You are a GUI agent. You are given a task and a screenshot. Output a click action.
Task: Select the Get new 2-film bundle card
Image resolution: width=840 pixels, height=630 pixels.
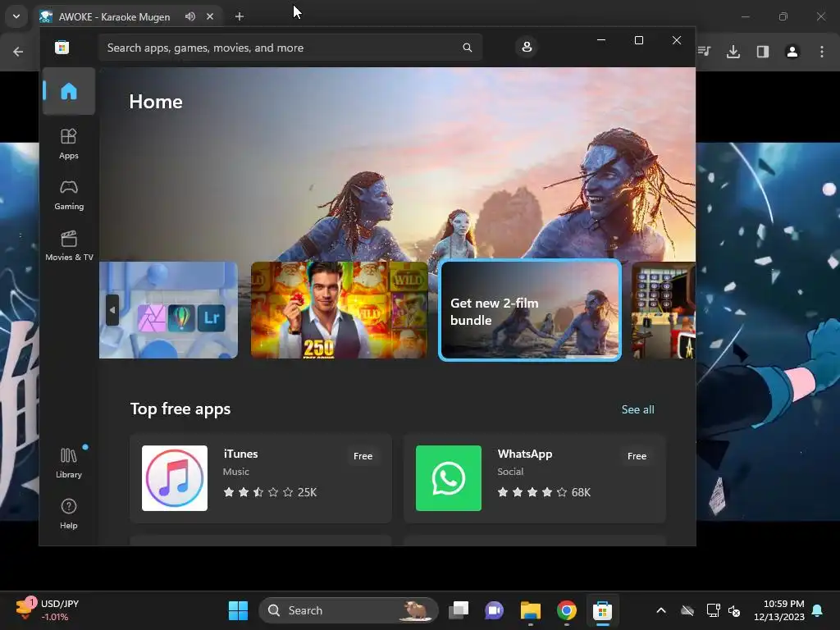coord(530,310)
